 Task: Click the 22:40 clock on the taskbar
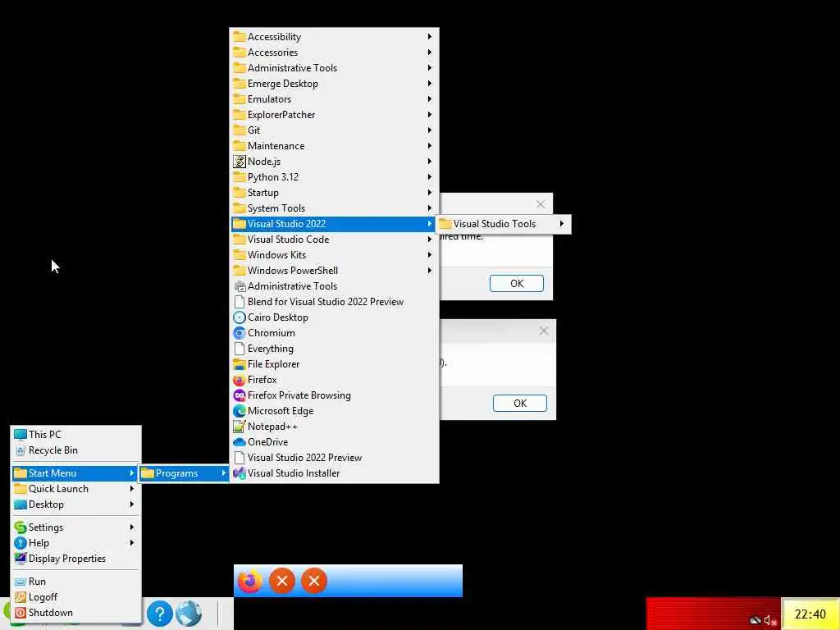(x=810, y=614)
